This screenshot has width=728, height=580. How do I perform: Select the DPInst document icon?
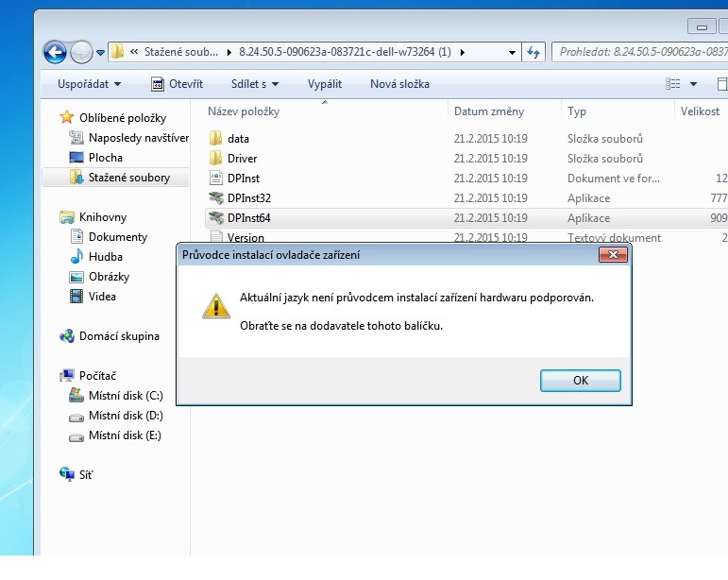(216, 178)
